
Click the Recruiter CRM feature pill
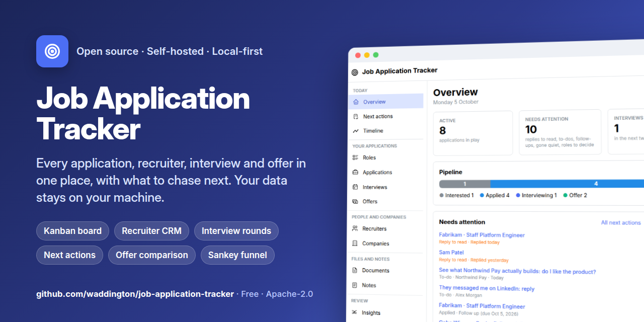pos(151,231)
